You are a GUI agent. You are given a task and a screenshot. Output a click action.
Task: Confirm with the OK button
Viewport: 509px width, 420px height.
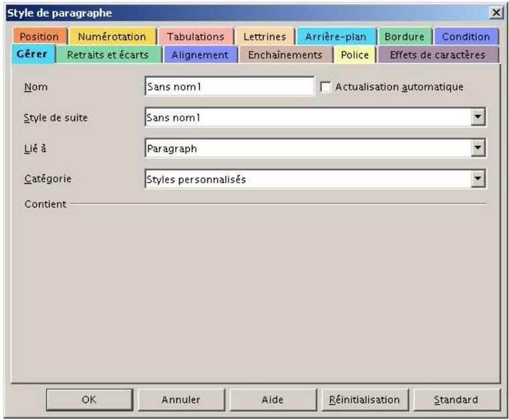[90, 399]
